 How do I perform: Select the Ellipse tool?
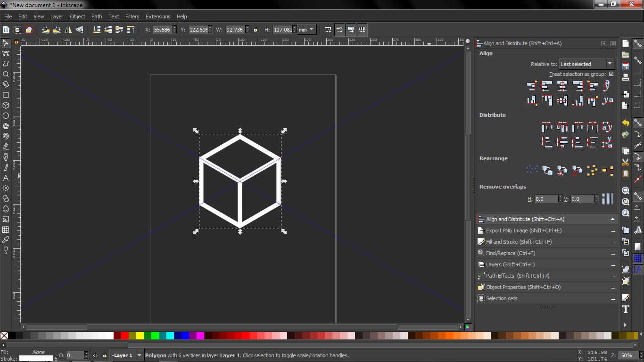point(6,115)
